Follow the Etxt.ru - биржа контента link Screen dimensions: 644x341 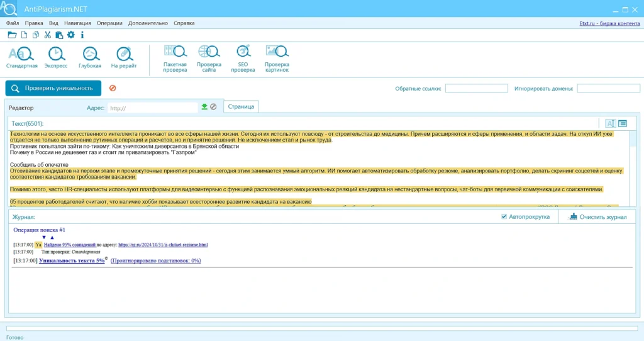609,23
